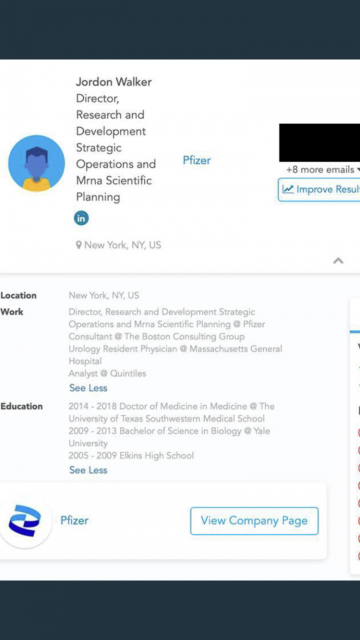Click the Yale University education entry

point(169,437)
